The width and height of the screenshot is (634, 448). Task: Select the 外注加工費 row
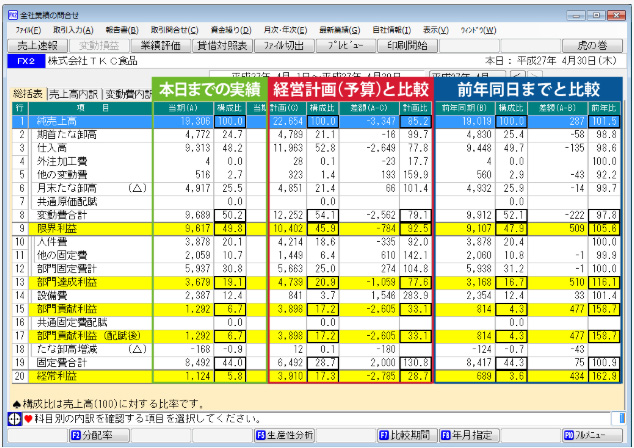(x=317, y=161)
